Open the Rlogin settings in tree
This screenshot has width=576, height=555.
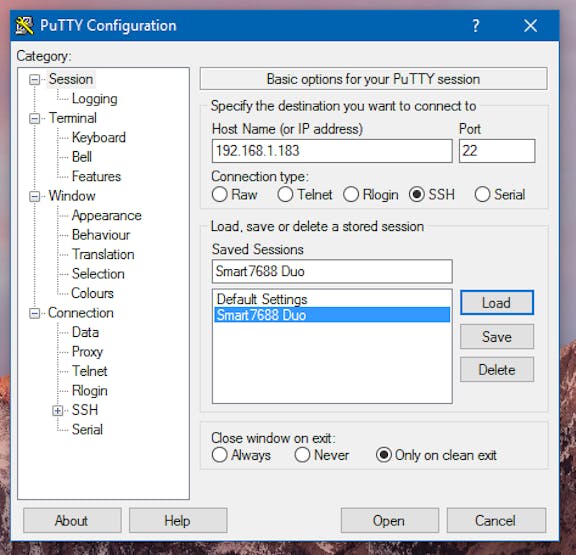coord(90,391)
